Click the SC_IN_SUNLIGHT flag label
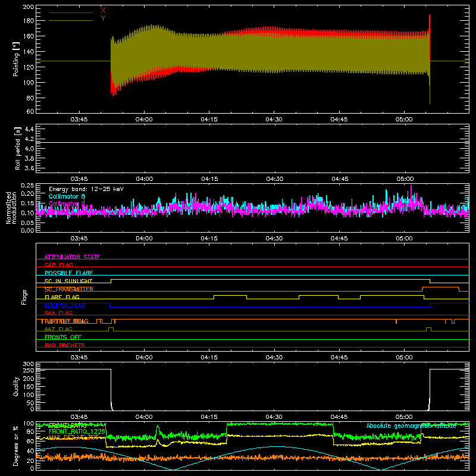 (x=68, y=281)
